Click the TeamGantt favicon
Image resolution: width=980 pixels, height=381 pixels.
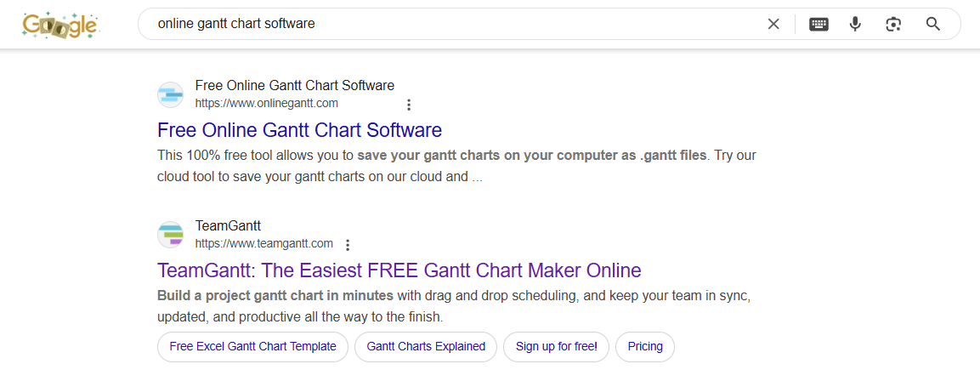pyautogui.click(x=170, y=235)
